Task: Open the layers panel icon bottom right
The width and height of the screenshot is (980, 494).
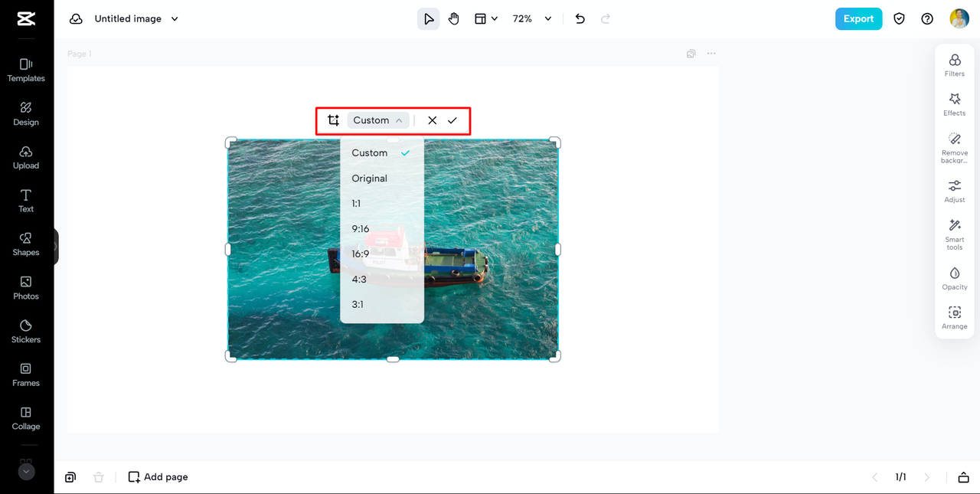Action: 963,477
